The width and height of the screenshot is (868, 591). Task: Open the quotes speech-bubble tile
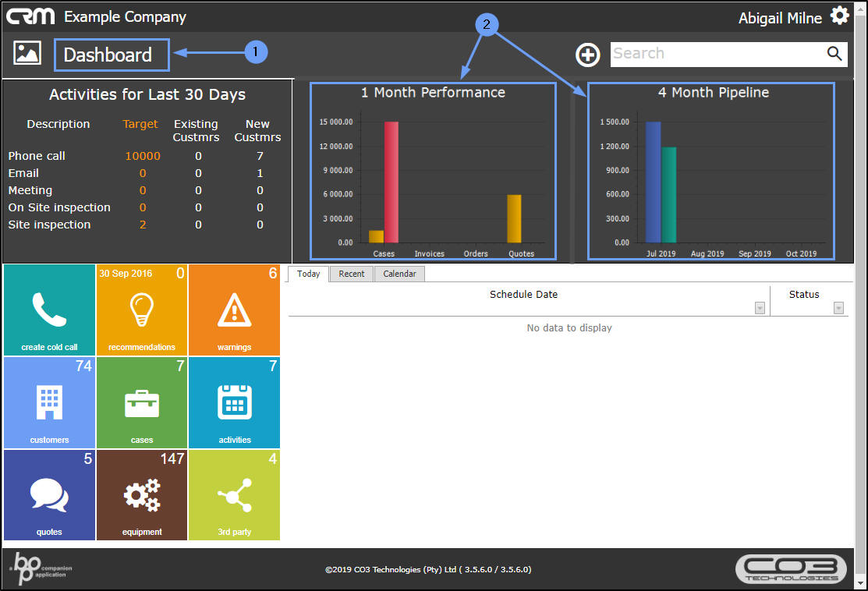click(49, 495)
